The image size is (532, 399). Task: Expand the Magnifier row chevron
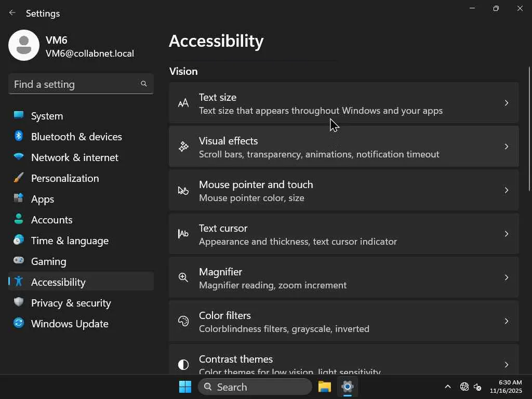[506, 277]
